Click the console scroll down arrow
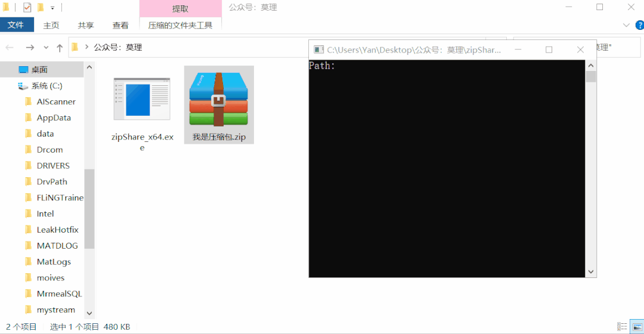The width and height of the screenshot is (644, 334). pyautogui.click(x=590, y=271)
